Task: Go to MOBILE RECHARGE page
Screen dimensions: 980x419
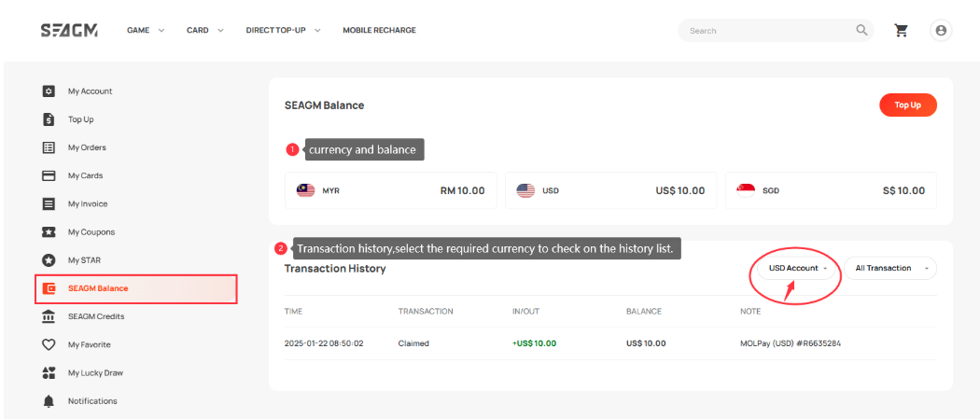Action: [x=379, y=31]
